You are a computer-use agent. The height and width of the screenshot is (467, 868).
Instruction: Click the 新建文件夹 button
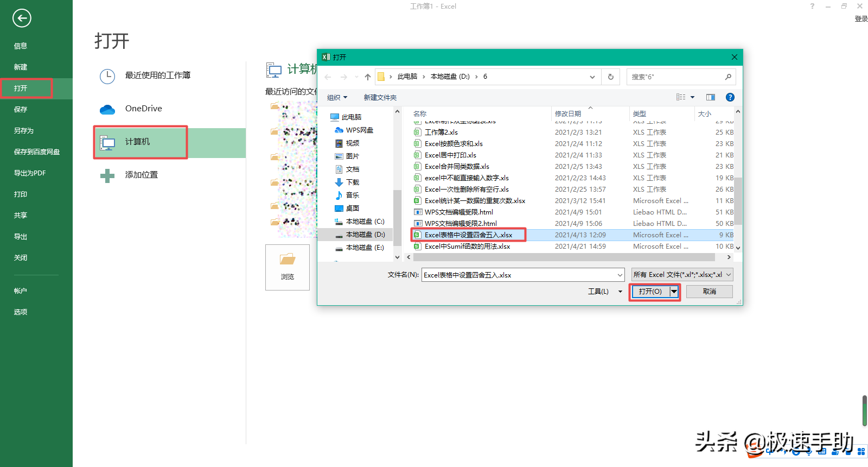(380, 98)
